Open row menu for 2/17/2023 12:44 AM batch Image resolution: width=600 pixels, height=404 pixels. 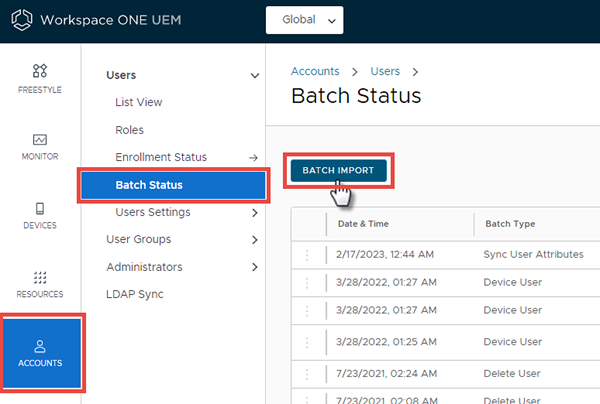tap(307, 255)
